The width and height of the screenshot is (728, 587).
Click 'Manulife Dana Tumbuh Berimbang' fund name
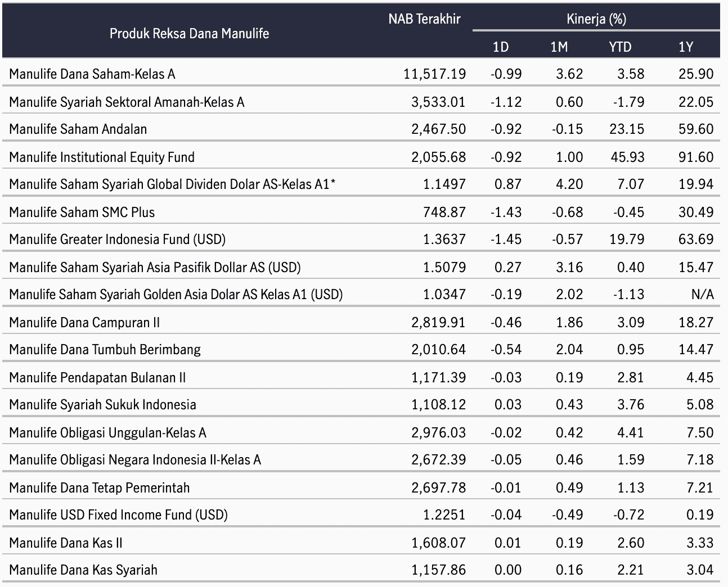pyautogui.click(x=105, y=349)
